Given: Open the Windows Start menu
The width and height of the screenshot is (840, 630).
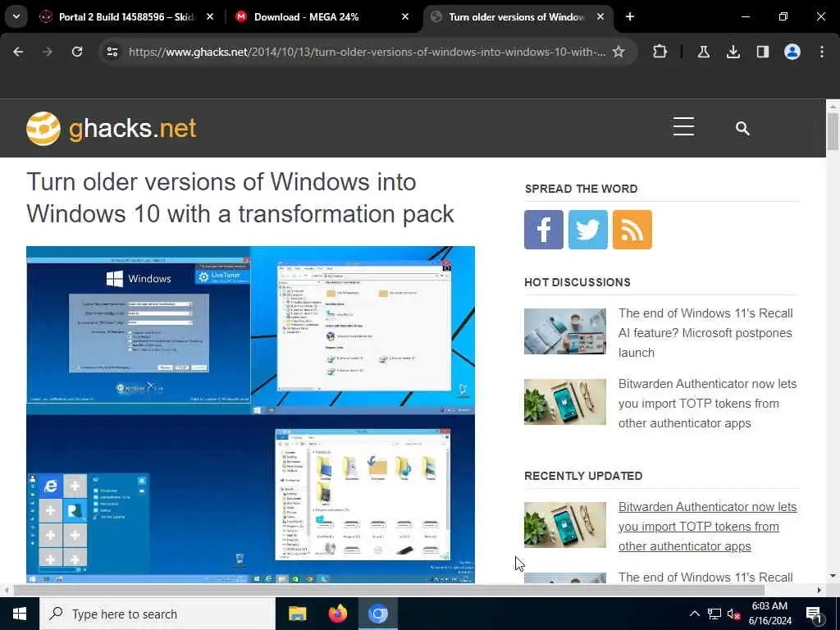Looking at the screenshot, I should point(20,614).
